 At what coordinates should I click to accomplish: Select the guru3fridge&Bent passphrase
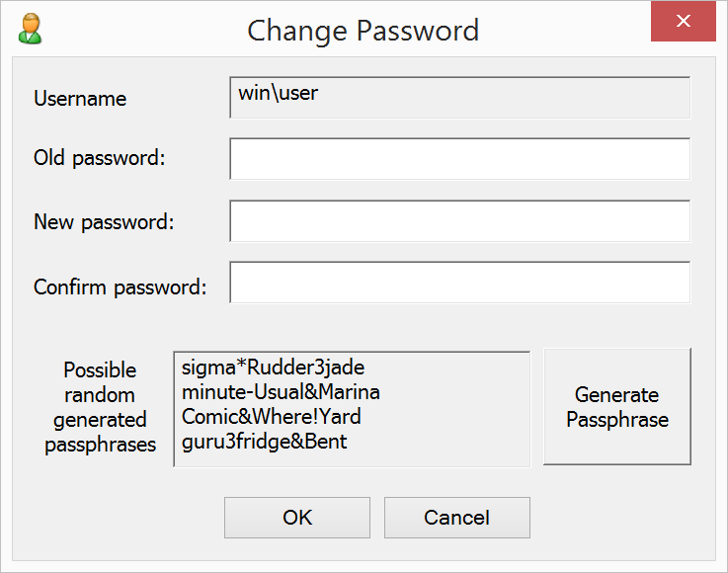pos(264,442)
